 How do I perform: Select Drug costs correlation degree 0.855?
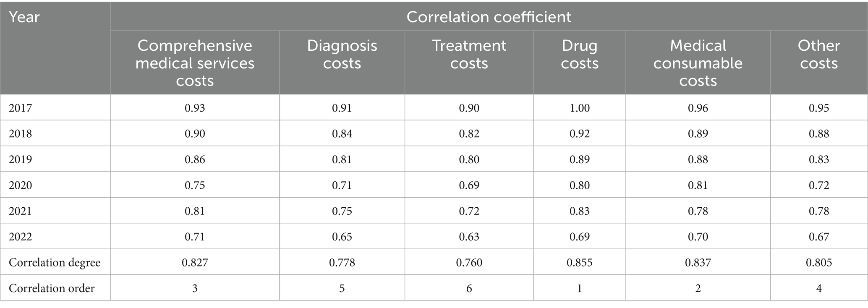click(x=579, y=263)
